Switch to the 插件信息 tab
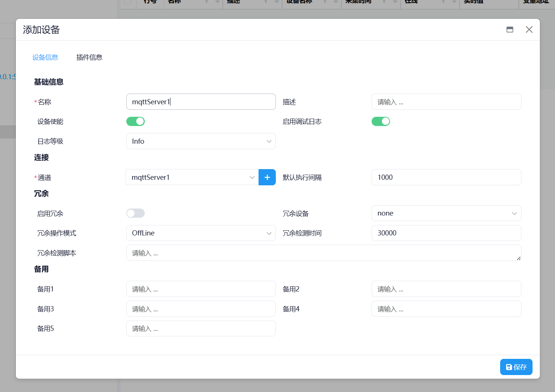Image resolution: width=555 pixels, height=392 pixels. click(x=89, y=57)
